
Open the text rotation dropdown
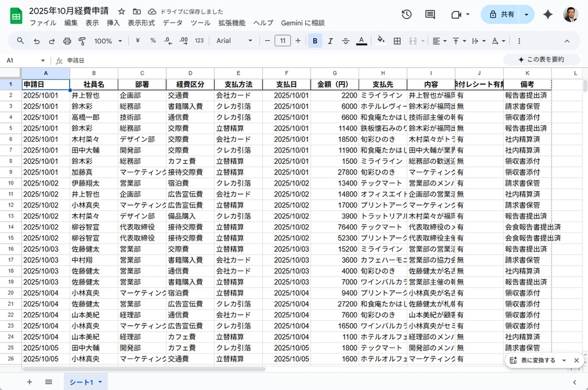click(x=498, y=41)
